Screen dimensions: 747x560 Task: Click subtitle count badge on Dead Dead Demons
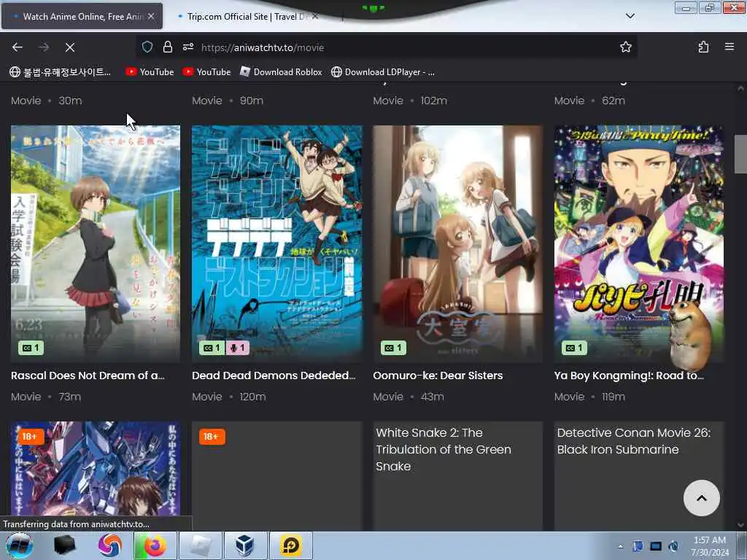pyautogui.click(x=212, y=348)
